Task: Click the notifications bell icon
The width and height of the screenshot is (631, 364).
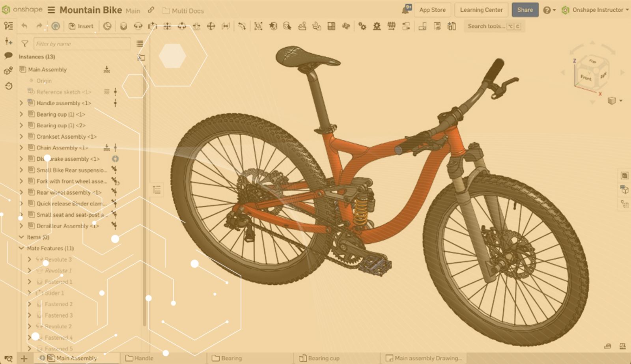Action: (x=406, y=10)
